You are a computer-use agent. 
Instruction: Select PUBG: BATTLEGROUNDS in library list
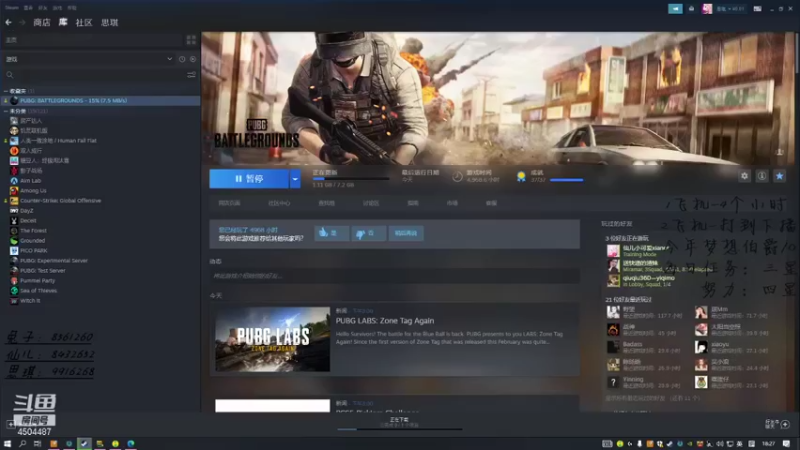(100, 101)
